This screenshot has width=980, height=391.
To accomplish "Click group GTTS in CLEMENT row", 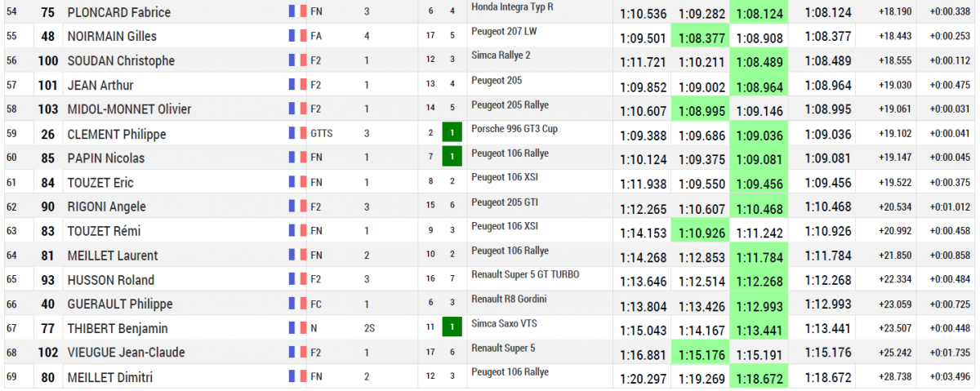I will point(322,134).
